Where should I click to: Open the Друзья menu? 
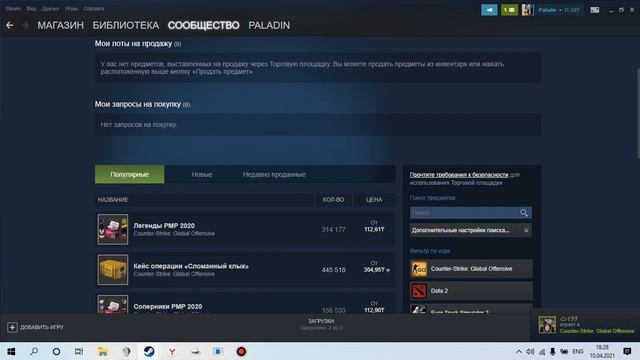click(51, 9)
